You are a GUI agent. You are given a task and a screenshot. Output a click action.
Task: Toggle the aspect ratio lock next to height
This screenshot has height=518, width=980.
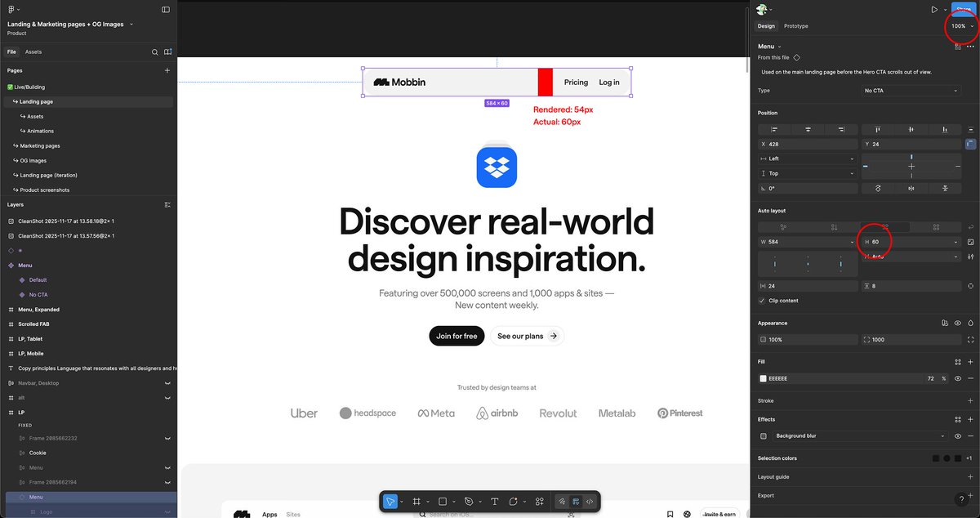(x=970, y=242)
